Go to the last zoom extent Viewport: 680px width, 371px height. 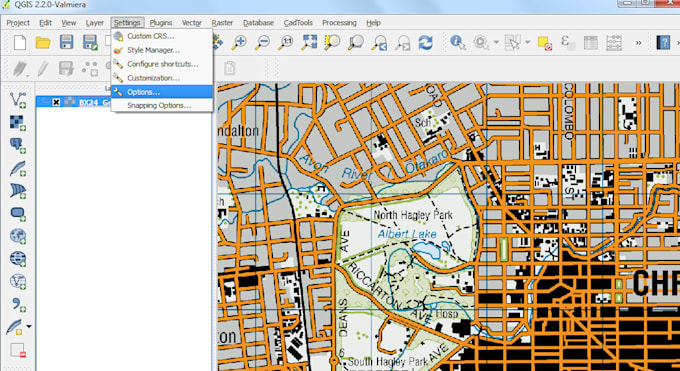pos(379,43)
